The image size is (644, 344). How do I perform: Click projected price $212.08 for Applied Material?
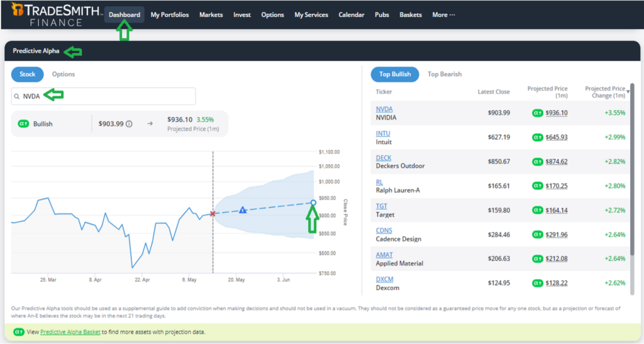tap(557, 258)
